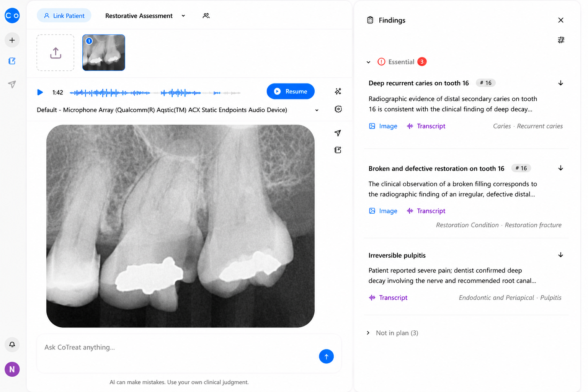The height and width of the screenshot is (392, 588).
Task: Click Restoration Condition · Restoration fracture text
Action: [x=499, y=225]
